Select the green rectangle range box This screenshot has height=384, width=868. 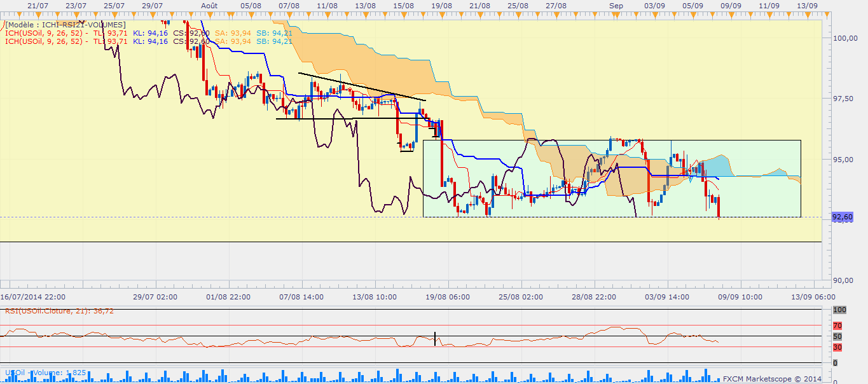[x=612, y=179]
